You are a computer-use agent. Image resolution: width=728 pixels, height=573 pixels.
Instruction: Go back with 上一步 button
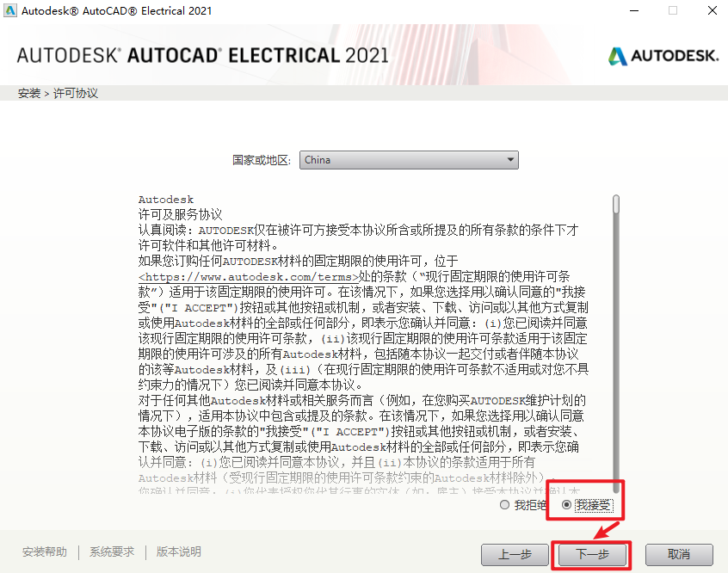515,554
